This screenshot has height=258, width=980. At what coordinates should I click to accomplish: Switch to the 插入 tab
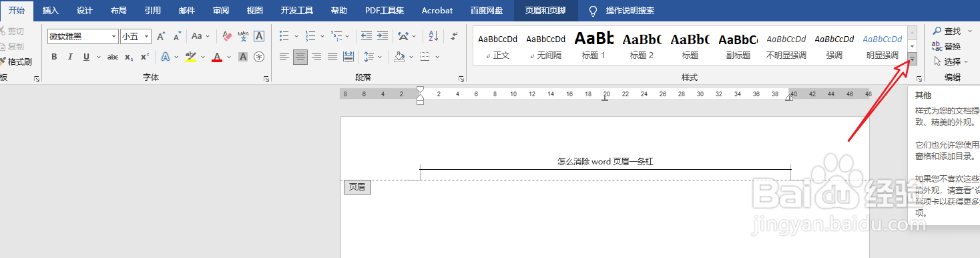coord(51,11)
